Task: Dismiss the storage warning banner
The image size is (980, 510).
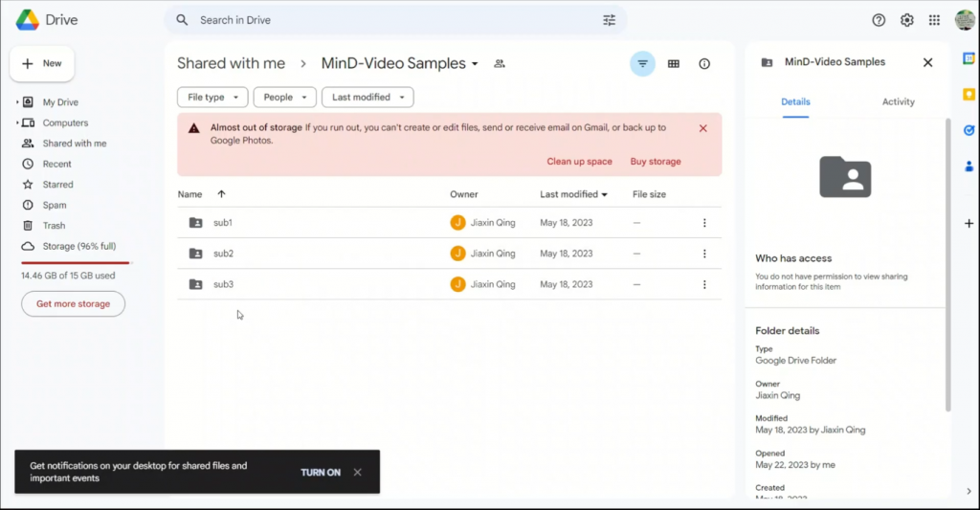Action: pos(703,128)
